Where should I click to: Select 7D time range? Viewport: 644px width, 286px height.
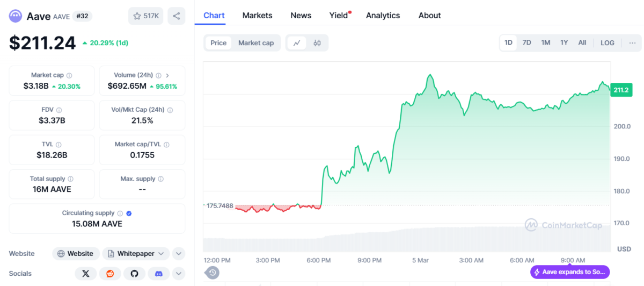pos(527,42)
